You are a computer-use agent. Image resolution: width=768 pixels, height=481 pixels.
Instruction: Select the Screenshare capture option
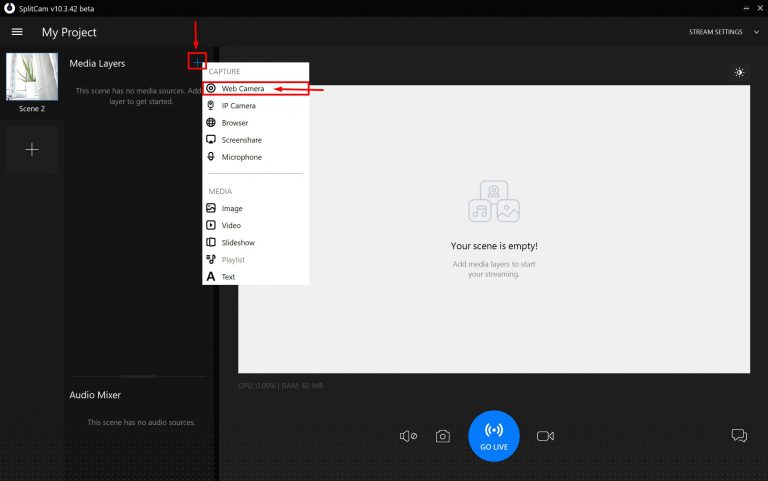241,140
